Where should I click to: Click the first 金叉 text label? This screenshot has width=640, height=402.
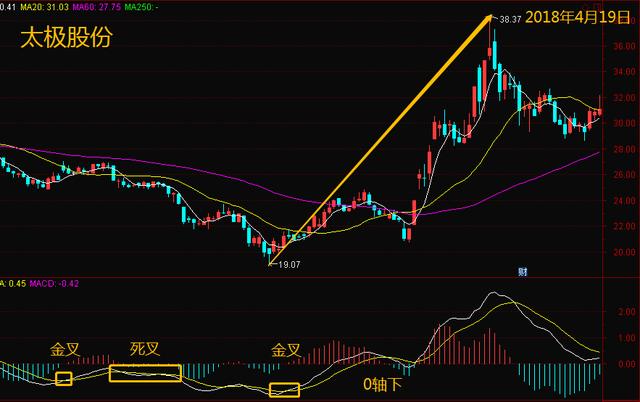[x=65, y=351]
